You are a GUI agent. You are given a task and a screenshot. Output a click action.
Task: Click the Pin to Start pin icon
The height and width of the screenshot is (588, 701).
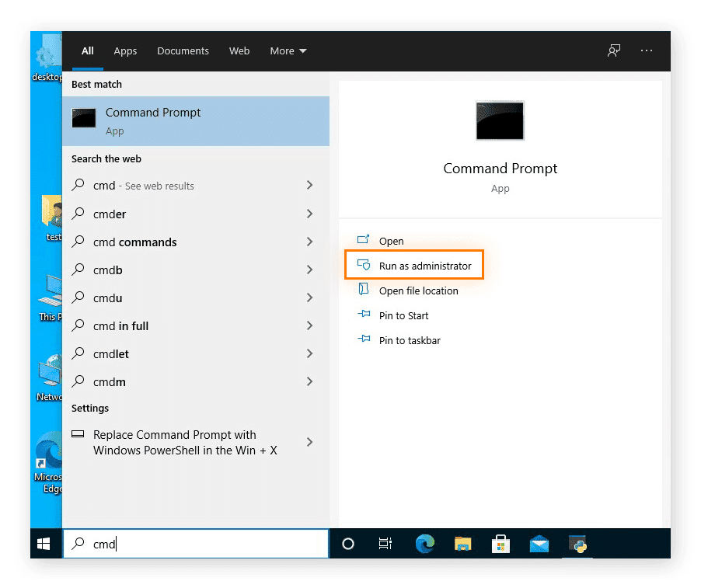click(364, 314)
